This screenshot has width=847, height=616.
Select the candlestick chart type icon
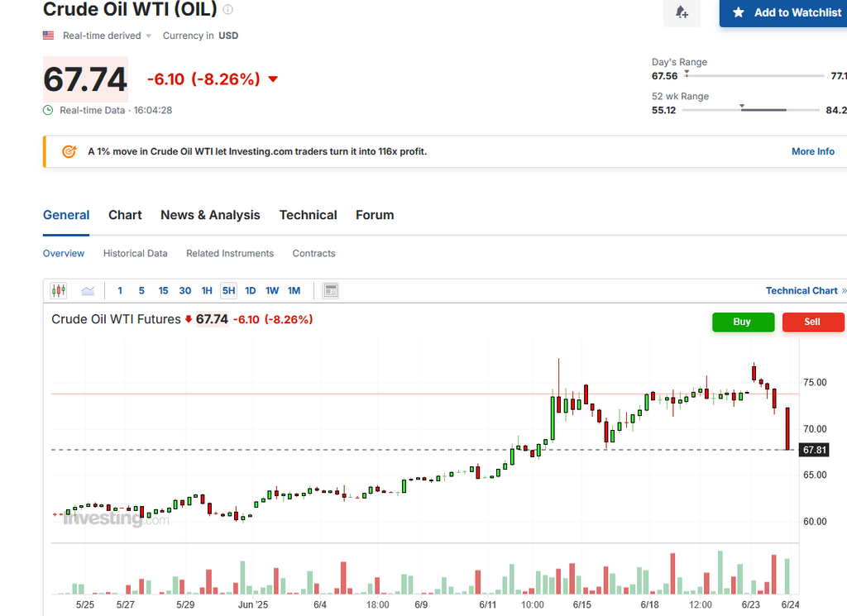pyautogui.click(x=59, y=291)
